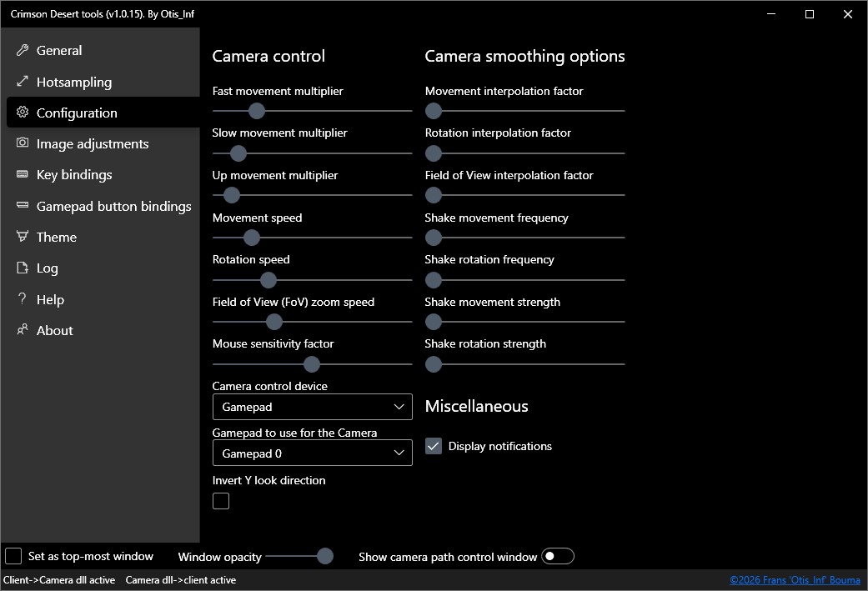
Task: Click the Rotation speed slider handle
Action: point(268,280)
